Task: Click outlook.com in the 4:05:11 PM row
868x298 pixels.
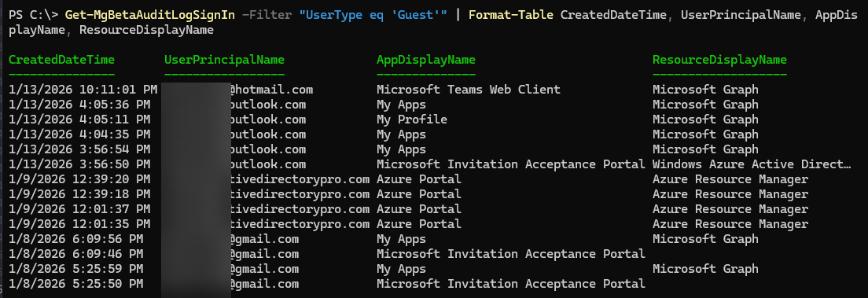Action: [x=268, y=120]
